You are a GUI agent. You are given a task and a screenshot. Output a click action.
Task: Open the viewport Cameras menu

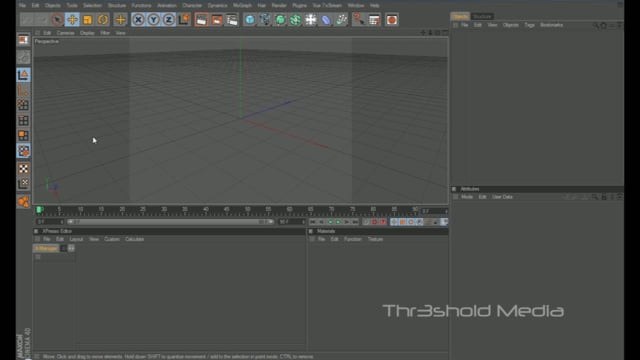tap(65, 33)
